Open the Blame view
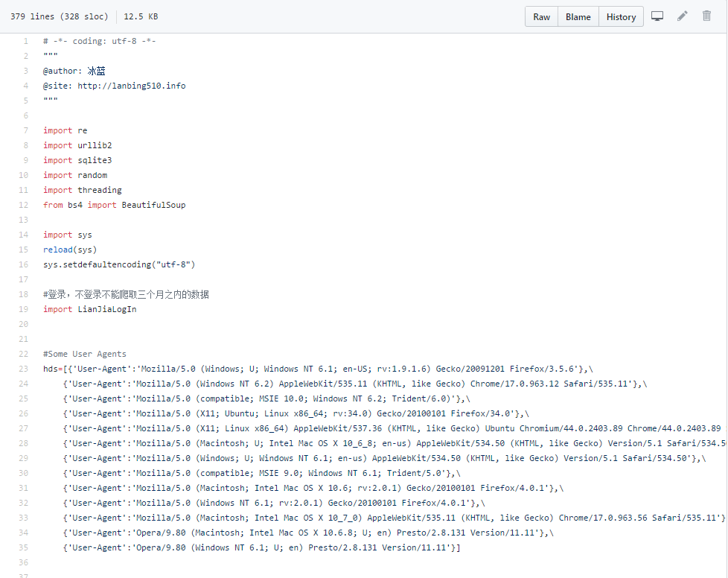728x578 pixels. [578, 17]
